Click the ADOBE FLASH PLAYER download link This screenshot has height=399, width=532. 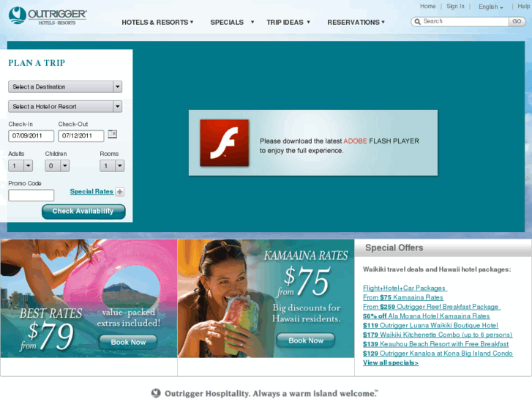click(381, 141)
